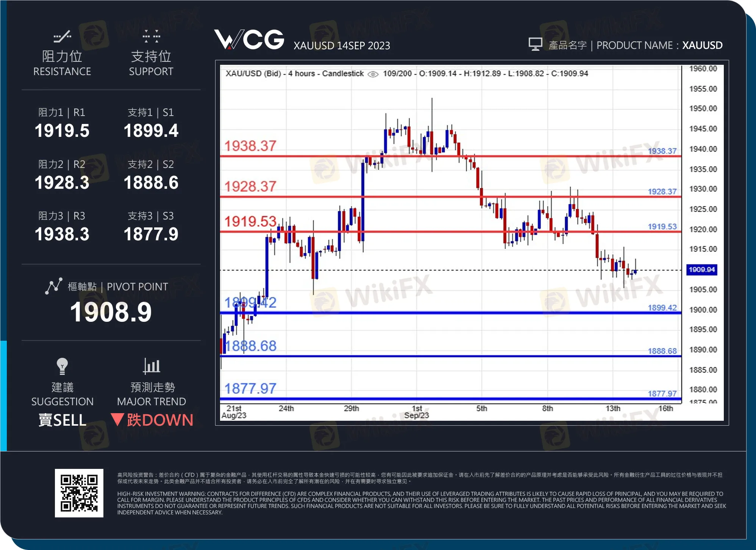Click the large red 1928.37 chart label
This screenshot has height=550, width=756.
(250, 186)
